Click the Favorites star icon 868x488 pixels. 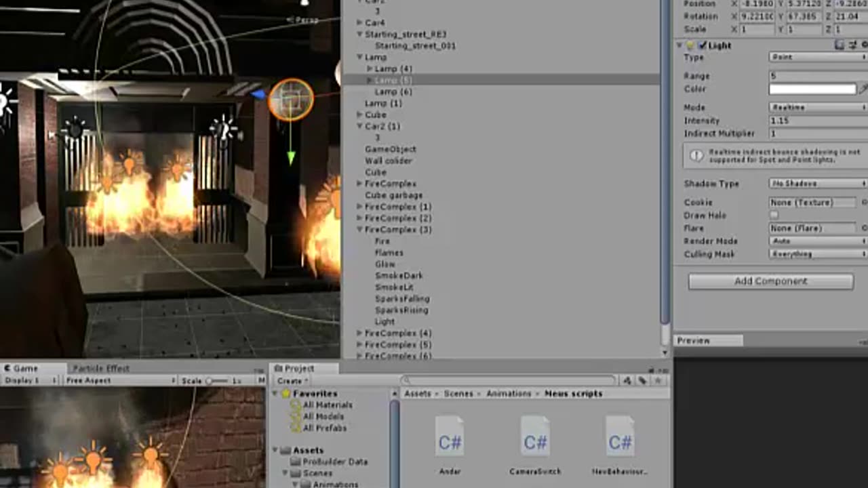point(286,393)
